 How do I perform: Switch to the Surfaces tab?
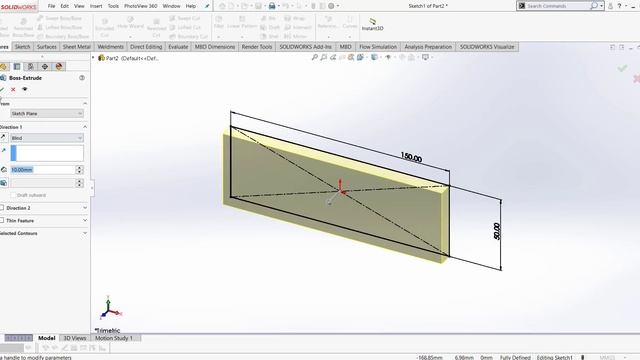pyautogui.click(x=47, y=47)
